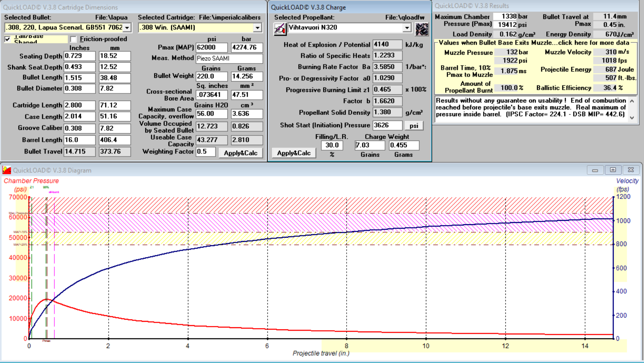Screen dimensions: 644x363
Task: Click the Pmax (MAP) bar field
Action: (x=247, y=48)
